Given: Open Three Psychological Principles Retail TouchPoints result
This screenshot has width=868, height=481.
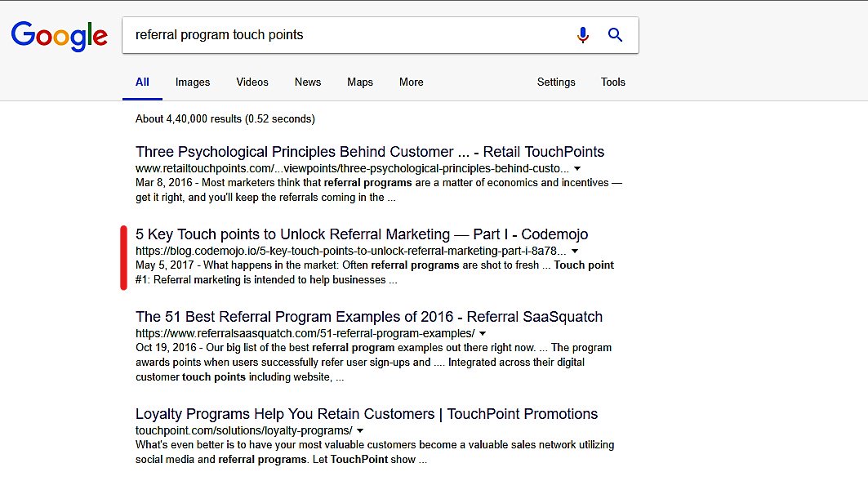Looking at the screenshot, I should point(370,152).
